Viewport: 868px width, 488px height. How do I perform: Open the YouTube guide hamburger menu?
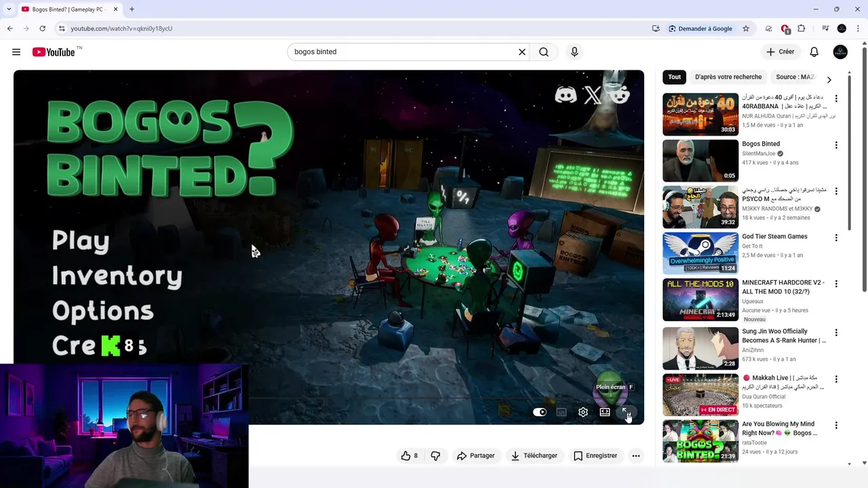(x=16, y=52)
